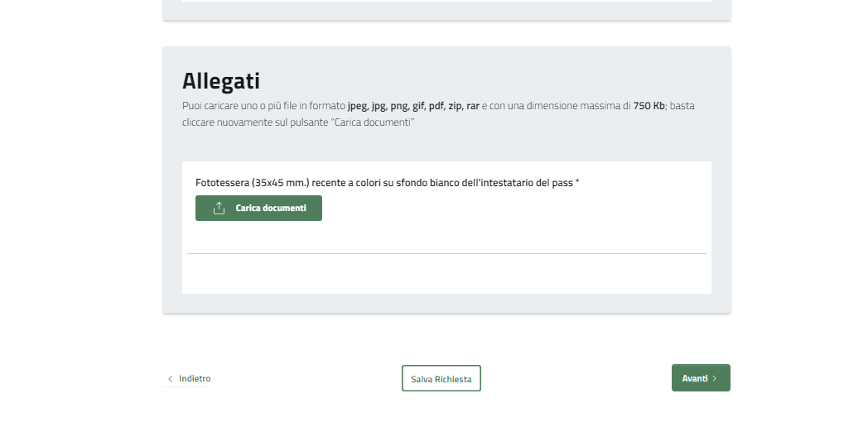Click the right chevron inside Avanti button
This screenshot has width=868, height=427.
point(715,378)
